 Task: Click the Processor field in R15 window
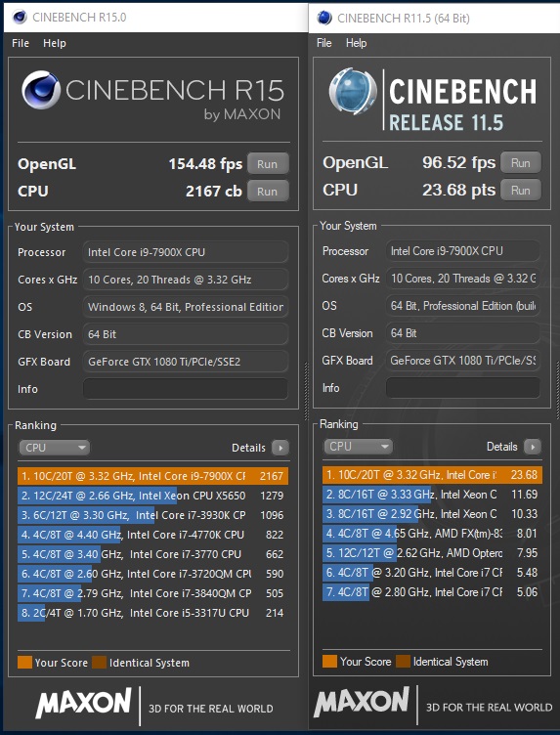(x=186, y=252)
